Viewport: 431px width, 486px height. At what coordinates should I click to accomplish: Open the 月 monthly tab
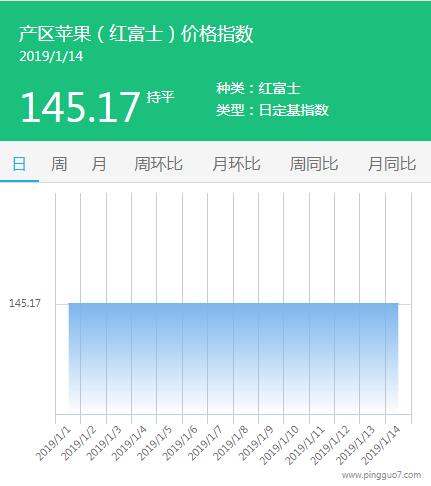click(99, 164)
